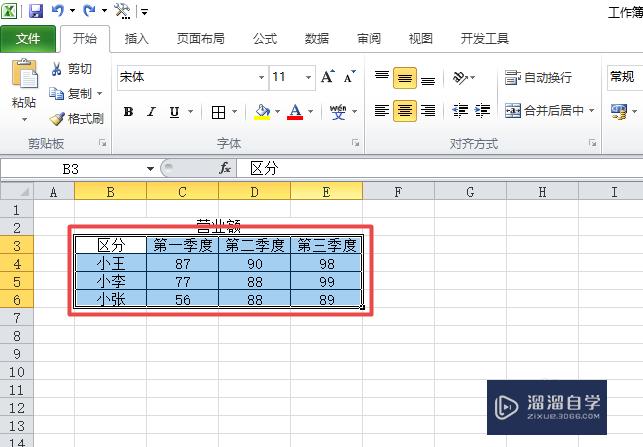
Task: Apply cell borders icon
Action: [x=218, y=112]
